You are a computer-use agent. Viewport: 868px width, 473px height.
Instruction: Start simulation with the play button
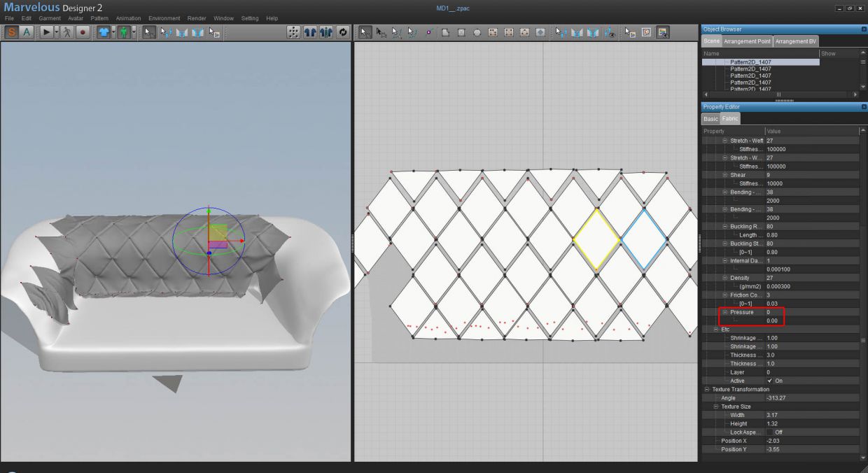pyautogui.click(x=46, y=32)
